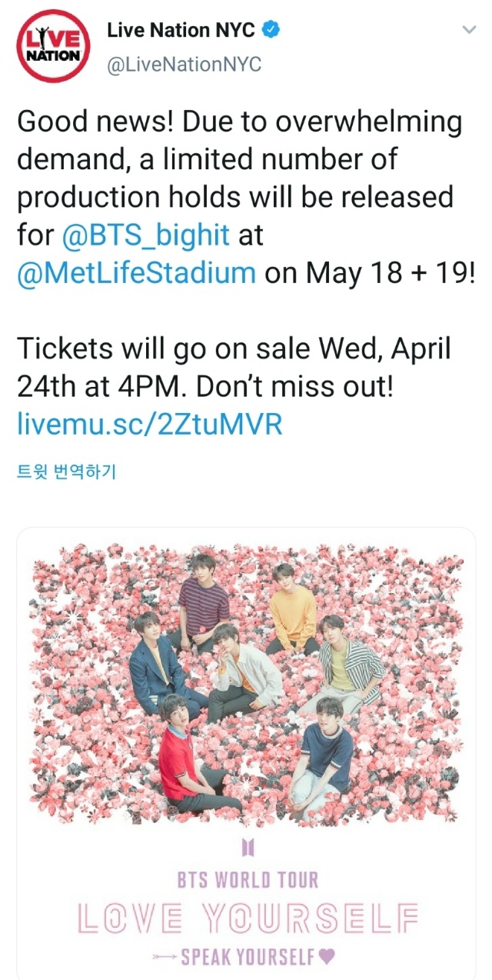Open the @BTS_bighit mention
This screenshot has height=980, width=492.
(x=145, y=235)
